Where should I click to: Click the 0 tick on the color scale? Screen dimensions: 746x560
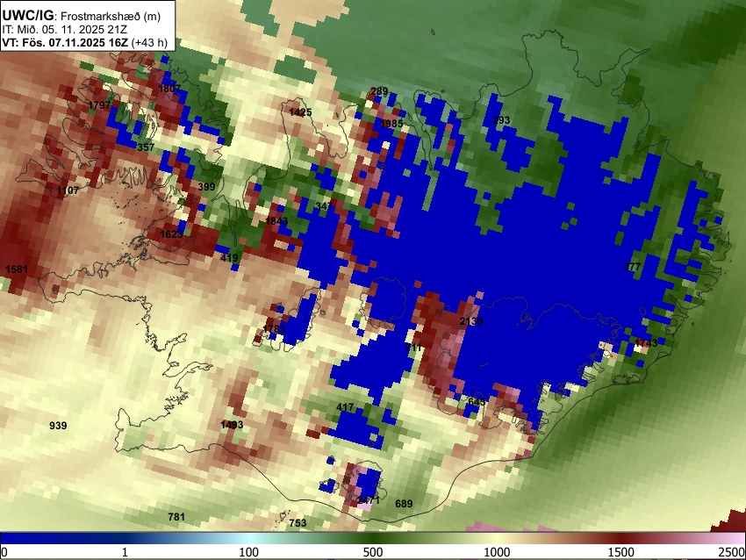pos(4,552)
